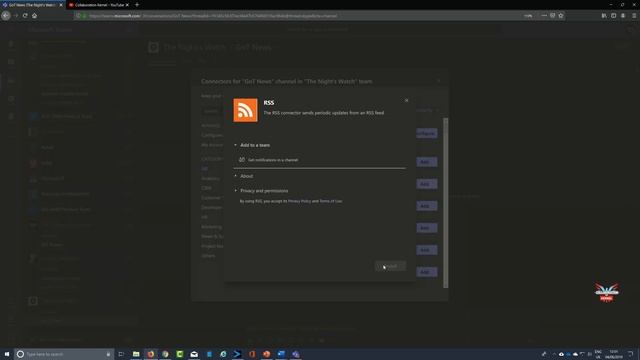Switch to the Collaboration Kernel YouTube tab
Screen dimensions: 640x360
point(99,5)
